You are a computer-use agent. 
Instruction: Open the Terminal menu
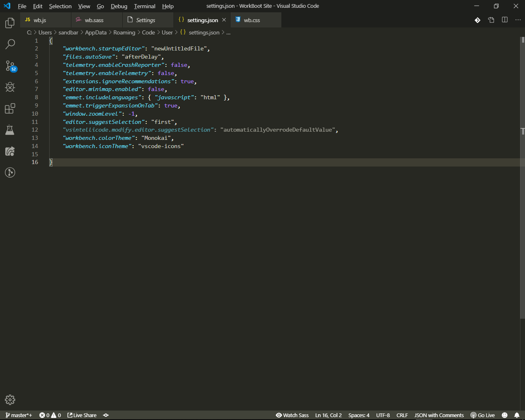(x=144, y=6)
